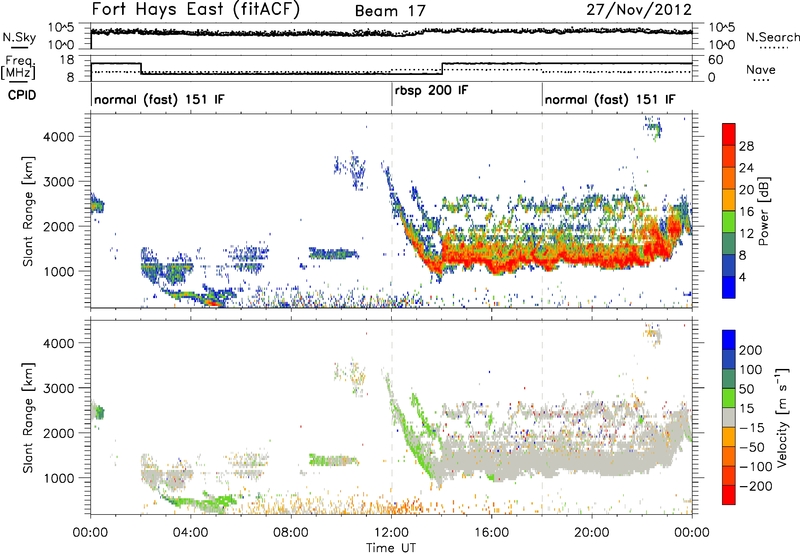This screenshot has width=800, height=554.
Task: Click the '12:00' time axis label
Action: [391, 533]
